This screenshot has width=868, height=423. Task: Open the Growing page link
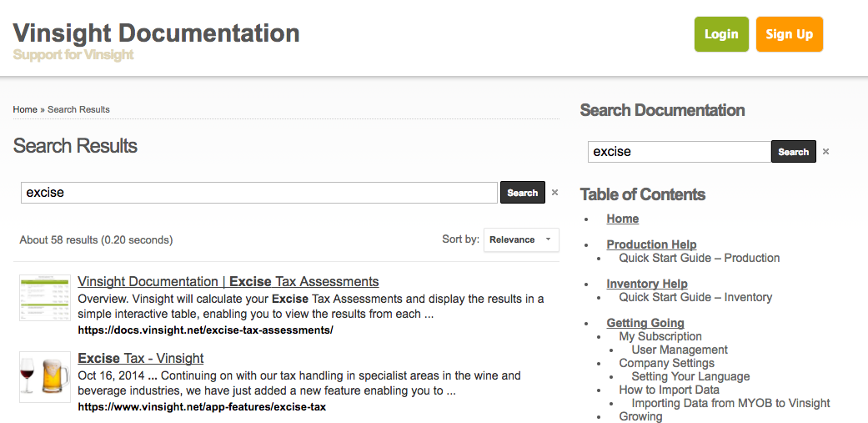tap(640, 416)
